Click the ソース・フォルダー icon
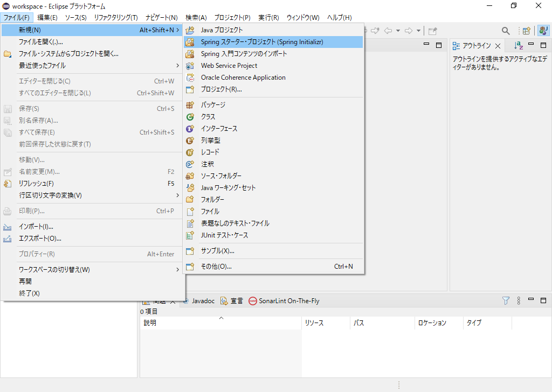Screen dimensions: 552x392 (190, 176)
